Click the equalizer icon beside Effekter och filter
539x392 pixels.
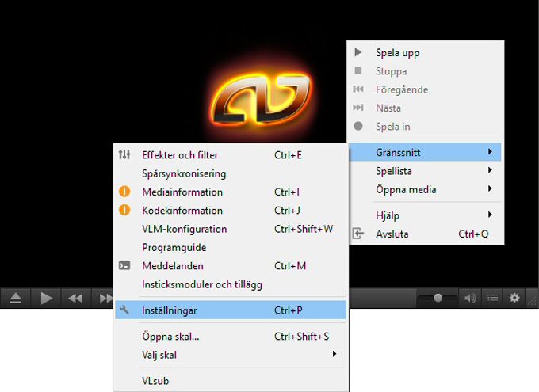point(124,155)
